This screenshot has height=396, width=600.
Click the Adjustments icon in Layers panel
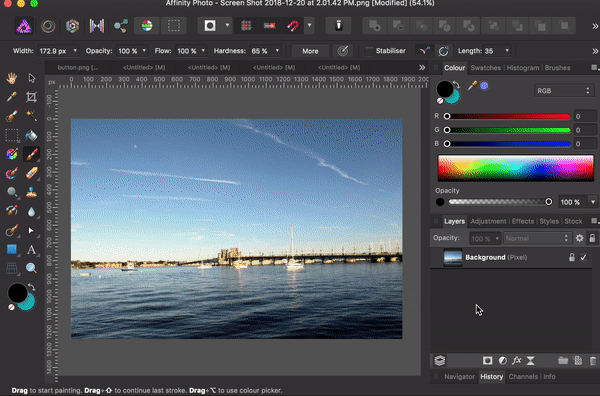coord(503,360)
